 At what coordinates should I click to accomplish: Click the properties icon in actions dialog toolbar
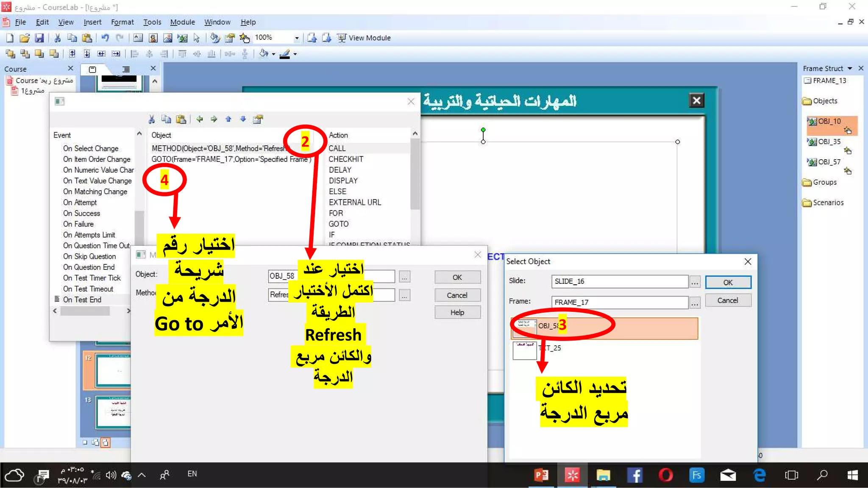tap(258, 119)
